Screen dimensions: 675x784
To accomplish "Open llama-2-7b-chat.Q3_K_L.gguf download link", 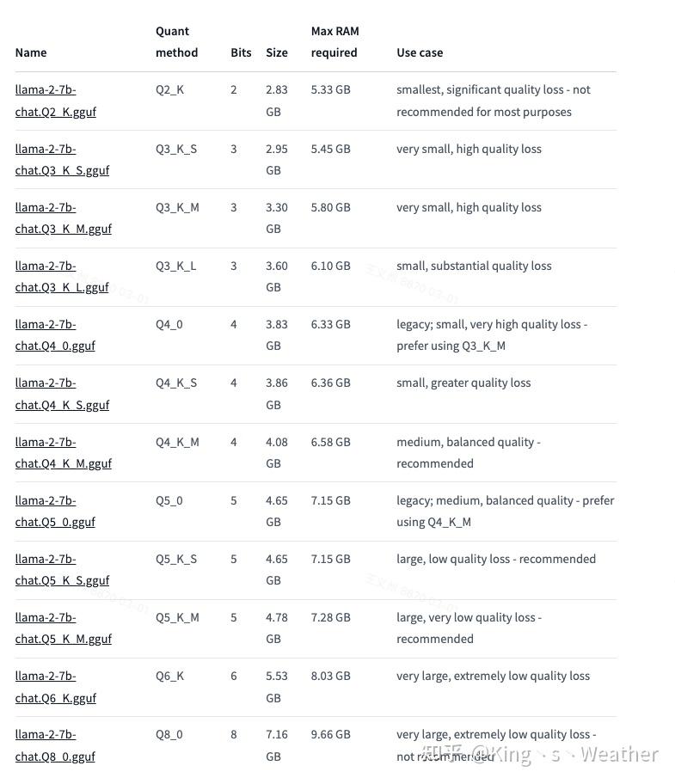I will pyautogui.click(x=62, y=276).
